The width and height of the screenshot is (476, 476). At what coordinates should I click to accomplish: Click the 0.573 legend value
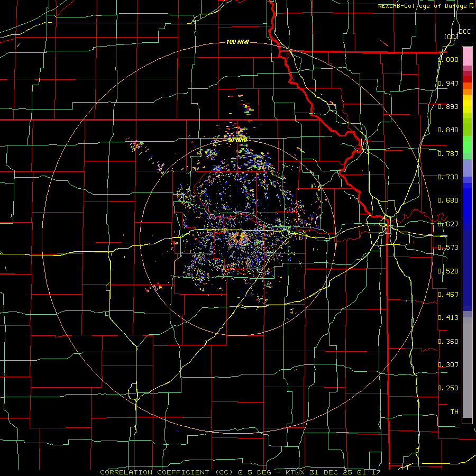click(x=448, y=248)
